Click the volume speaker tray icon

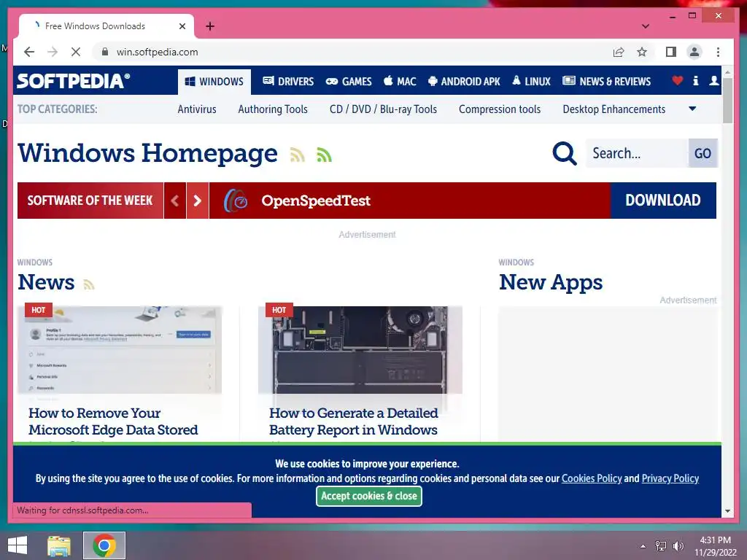[678, 545]
